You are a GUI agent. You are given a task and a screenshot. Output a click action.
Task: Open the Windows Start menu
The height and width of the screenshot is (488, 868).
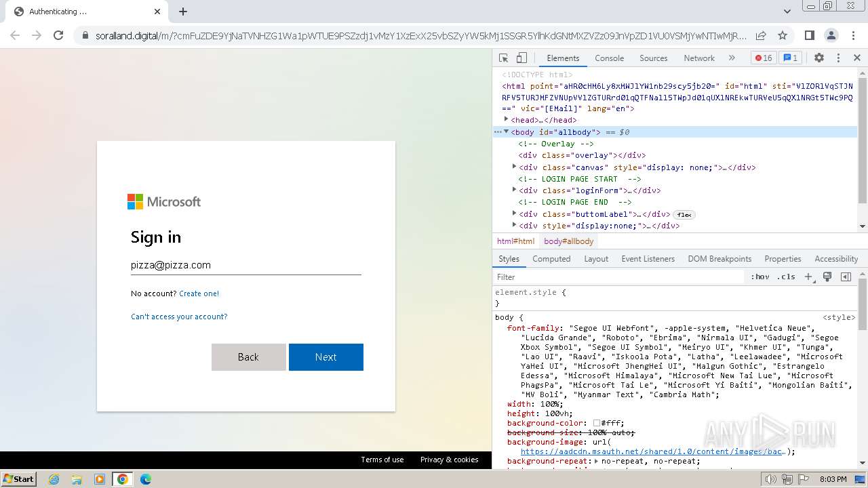19,479
